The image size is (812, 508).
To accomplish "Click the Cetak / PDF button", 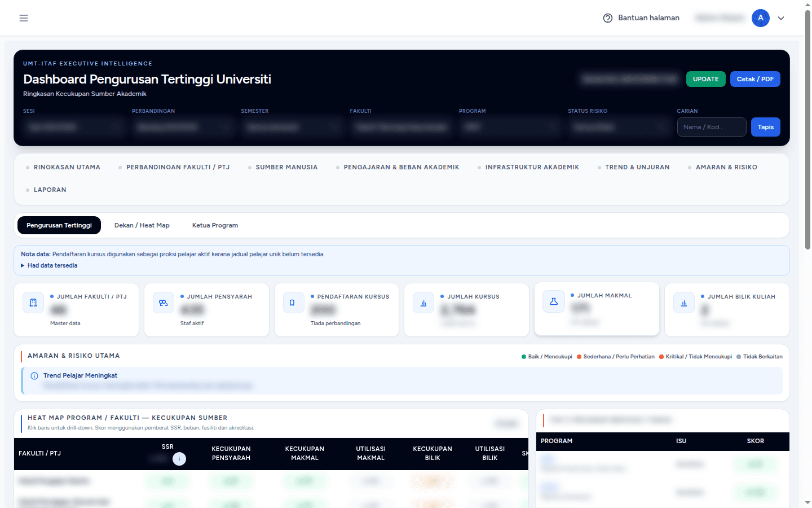I will point(755,79).
